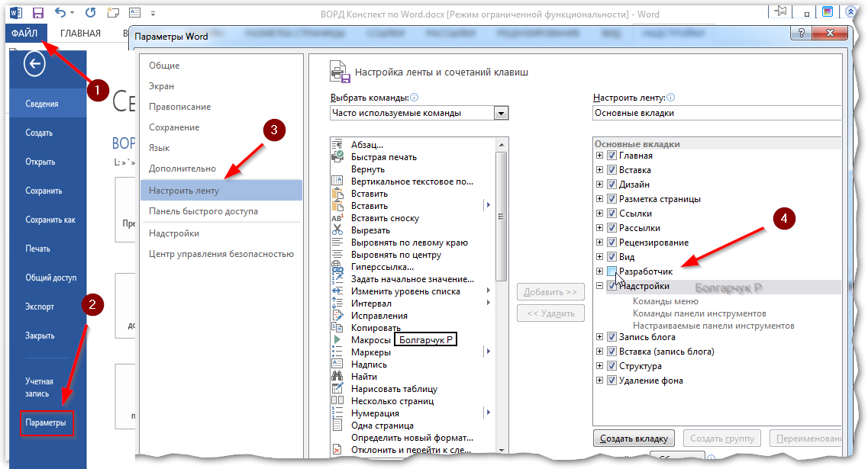Image resolution: width=868 pixels, height=469 pixels.
Task: Click the Создать вкладку button
Action: (x=634, y=438)
